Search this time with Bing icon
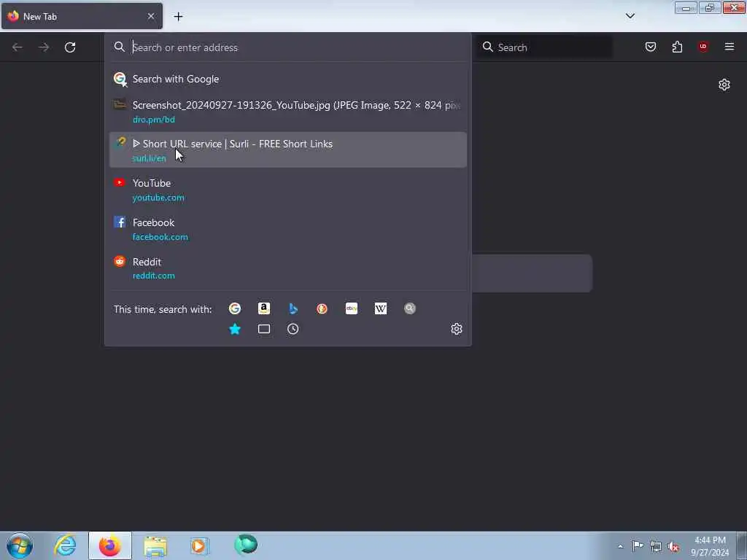747x560 pixels. click(x=293, y=308)
